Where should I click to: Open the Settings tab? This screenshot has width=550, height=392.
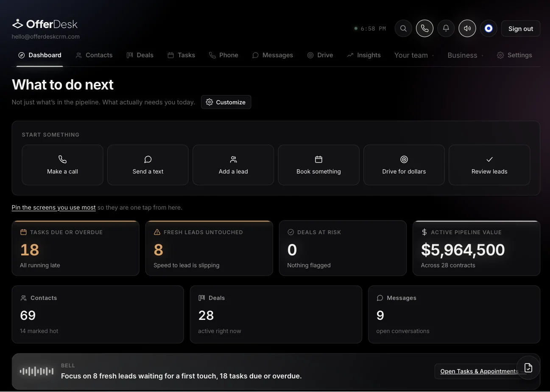[514, 55]
